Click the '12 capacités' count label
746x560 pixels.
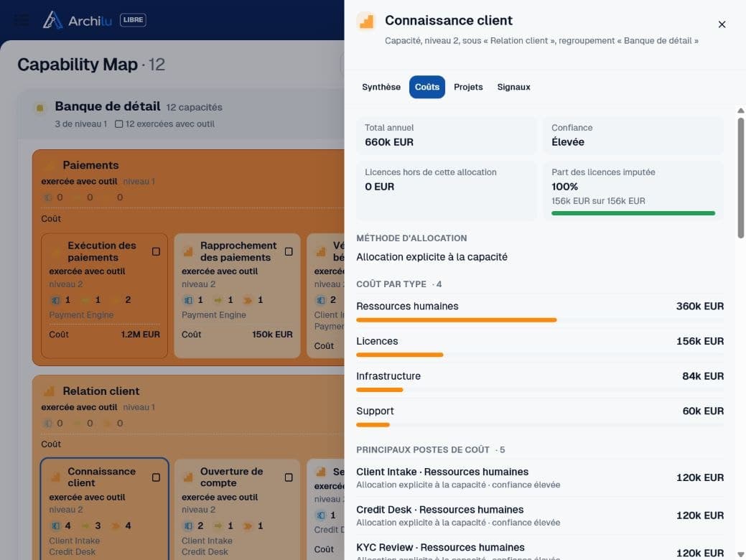[x=194, y=108]
